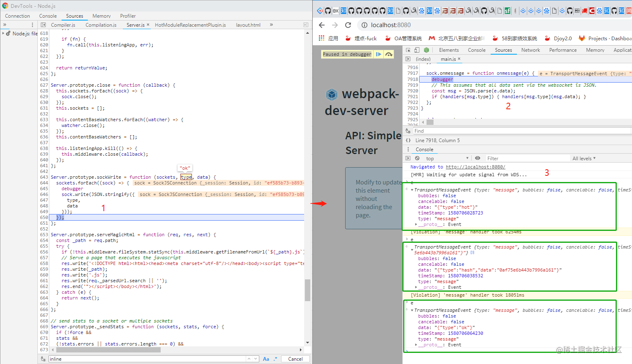Image resolution: width=632 pixels, height=364 pixels.
Task: Reload the localhost page
Action: pyautogui.click(x=348, y=25)
